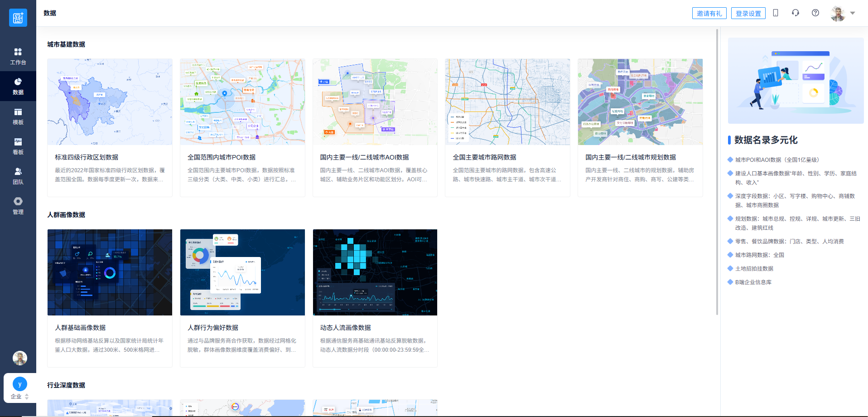Click the help question mark icon
This screenshot has width=868, height=417.
click(815, 13)
